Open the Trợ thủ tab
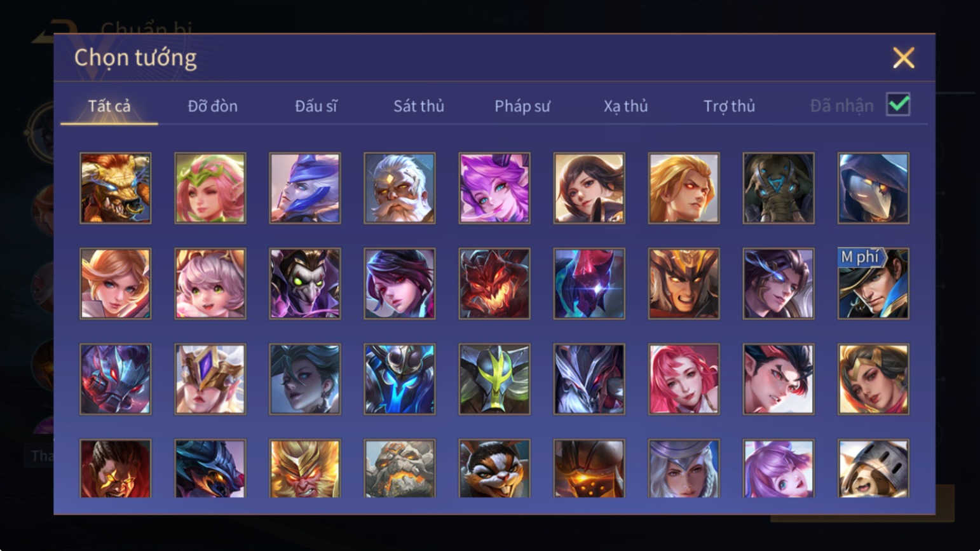This screenshot has width=980, height=551. [729, 106]
